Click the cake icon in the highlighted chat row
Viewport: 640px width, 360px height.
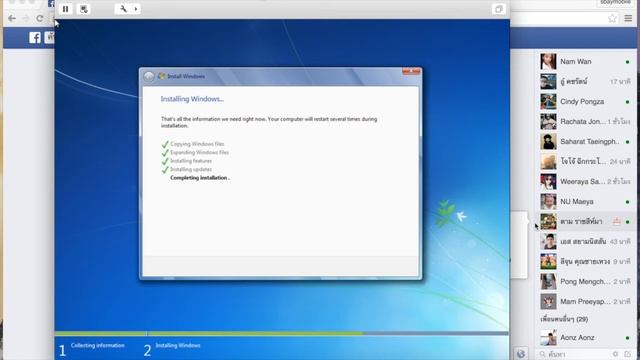click(x=617, y=221)
